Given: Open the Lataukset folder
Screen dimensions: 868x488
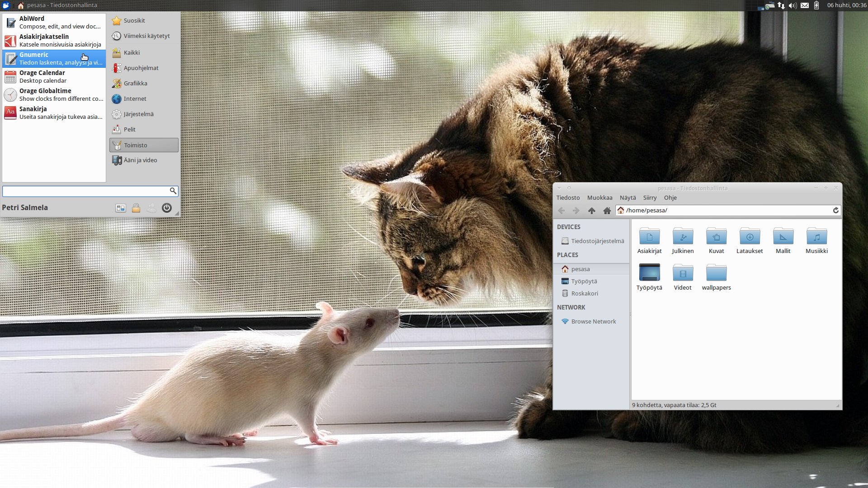Looking at the screenshot, I should [750, 241].
